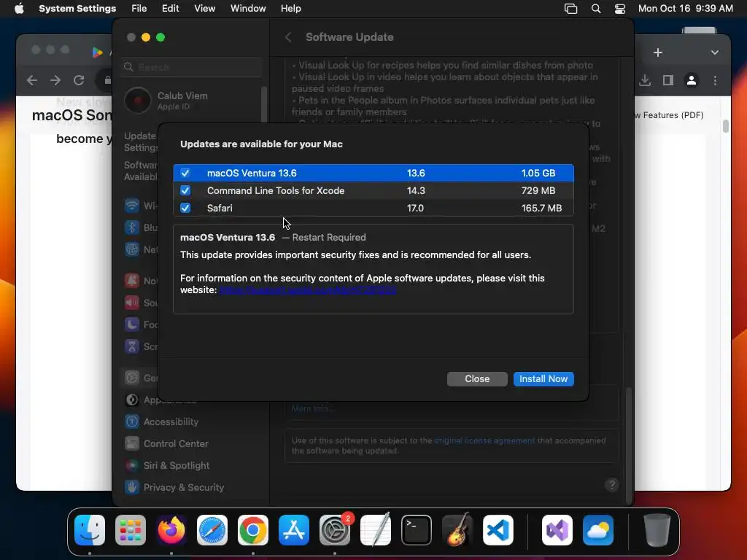Open Control Center in menu bar
This screenshot has height=560, width=747.
click(620, 9)
